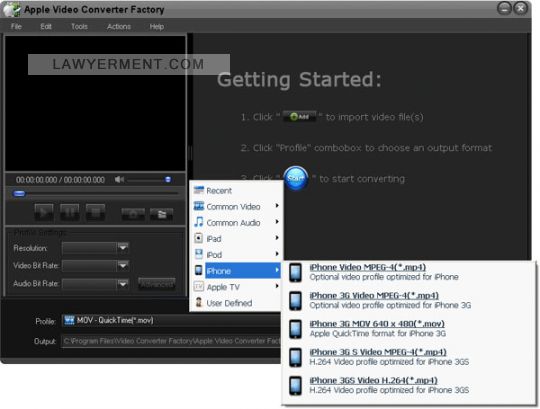Click the Apple Video Converter app icon

point(11,9)
